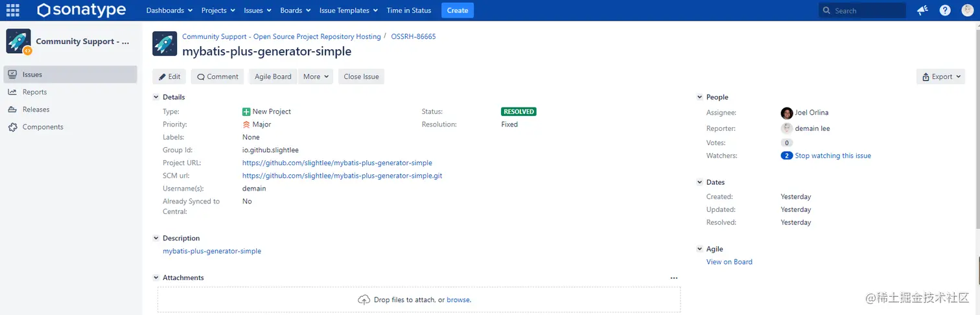
Task: Open the Issue Templates menu
Action: click(x=349, y=10)
